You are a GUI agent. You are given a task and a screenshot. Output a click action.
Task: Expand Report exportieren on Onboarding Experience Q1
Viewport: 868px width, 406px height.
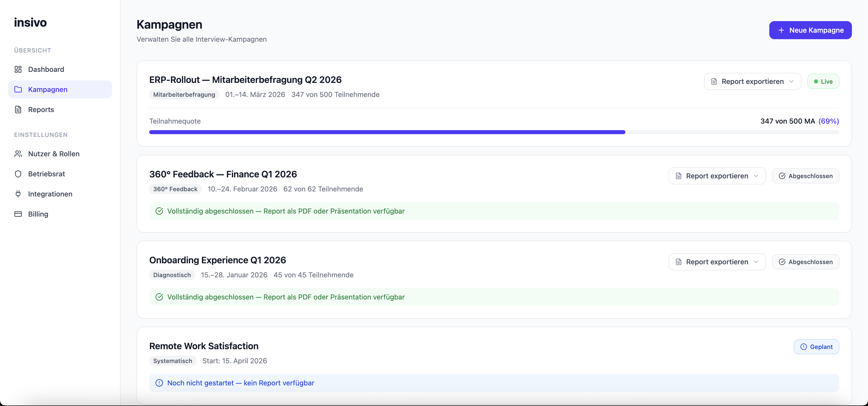coord(717,262)
